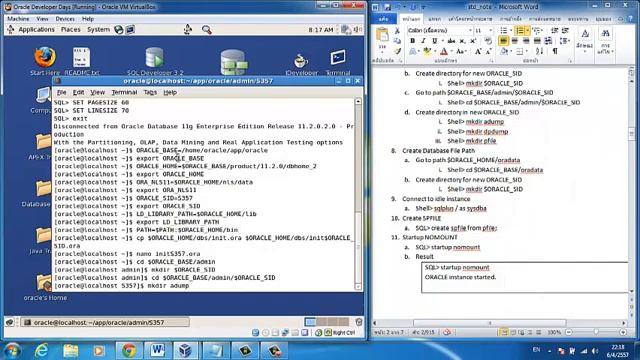The height and width of the screenshot is (360, 640).
Task: Click VirtualBox icon in Windows taskbar
Action: click(x=186, y=351)
